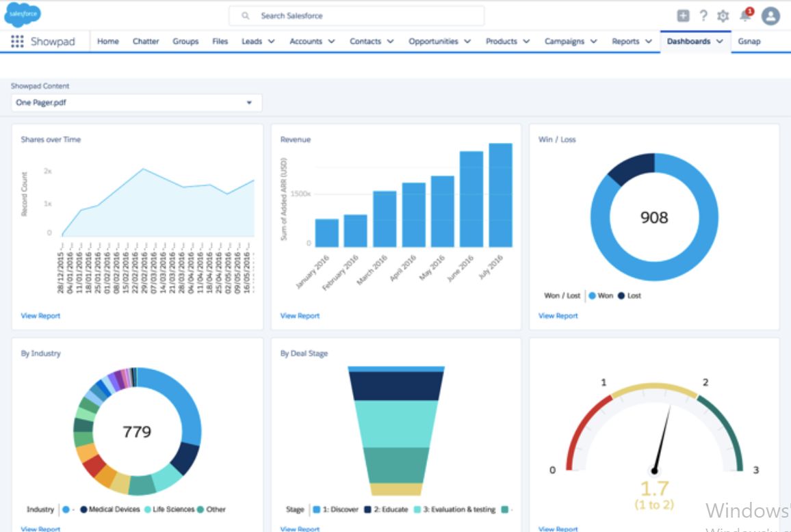The height and width of the screenshot is (532, 791).
Task: Go to the Reports tab
Action: (626, 41)
